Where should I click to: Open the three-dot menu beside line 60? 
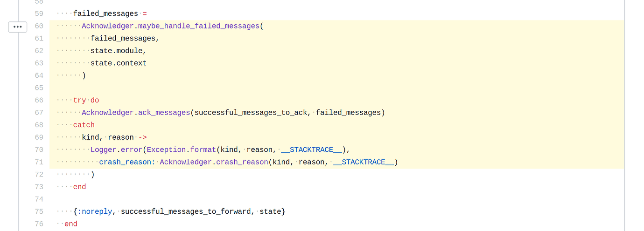click(18, 27)
